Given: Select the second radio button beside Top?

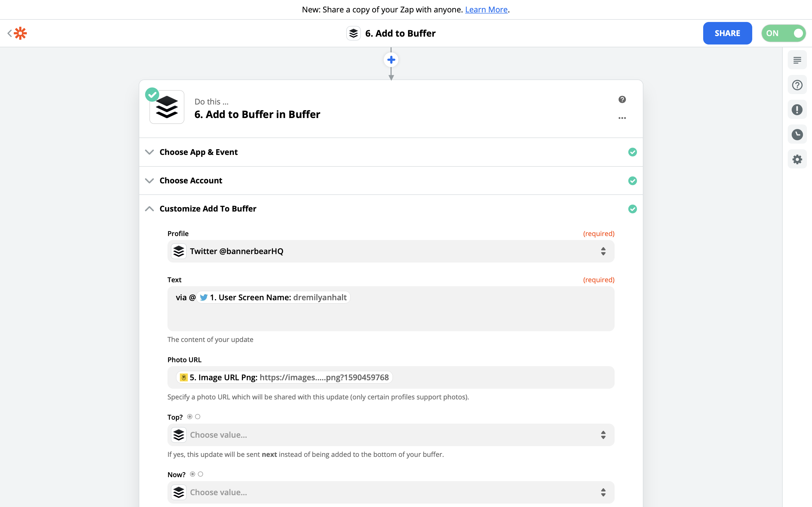Looking at the screenshot, I should pyautogui.click(x=198, y=417).
